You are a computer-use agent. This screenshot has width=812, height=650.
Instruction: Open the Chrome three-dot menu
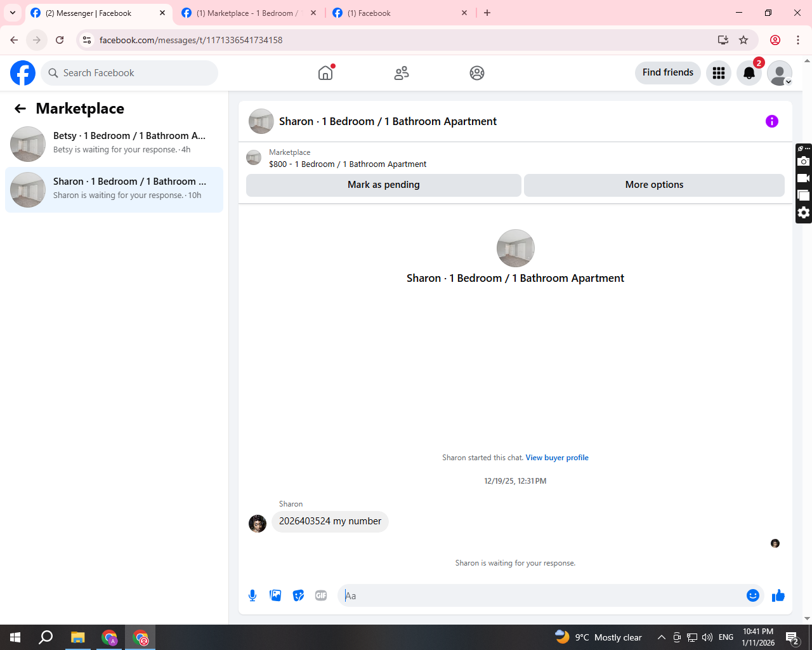tap(798, 40)
